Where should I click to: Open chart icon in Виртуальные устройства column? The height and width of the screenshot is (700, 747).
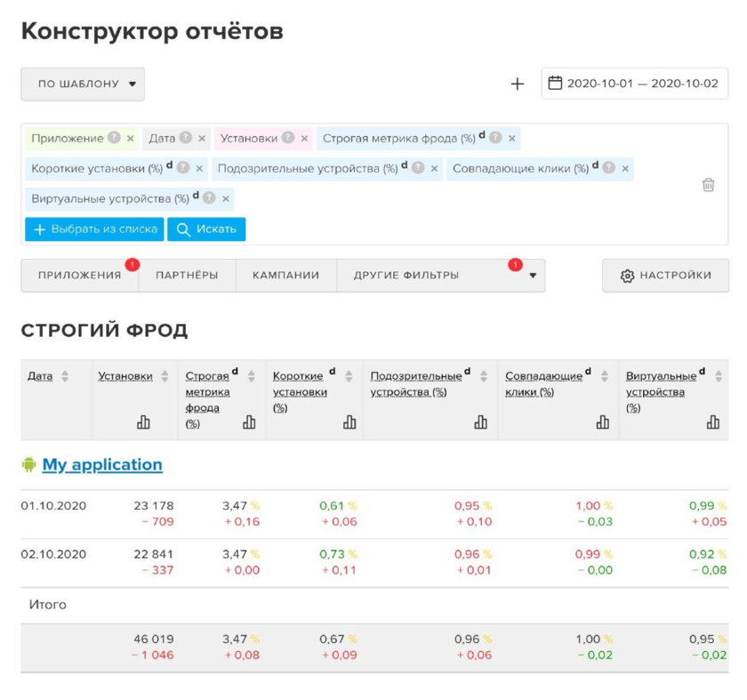(x=712, y=422)
